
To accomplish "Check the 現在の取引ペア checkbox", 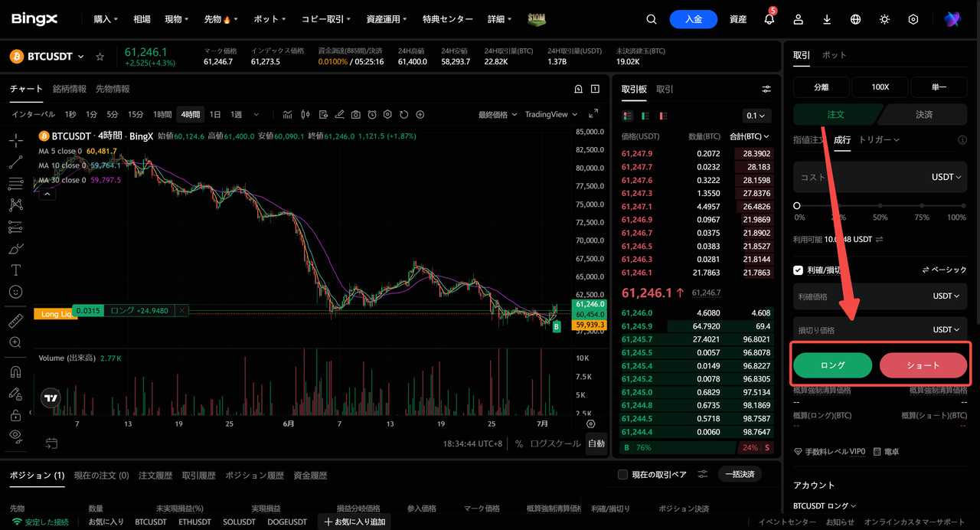I will [x=622, y=475].
